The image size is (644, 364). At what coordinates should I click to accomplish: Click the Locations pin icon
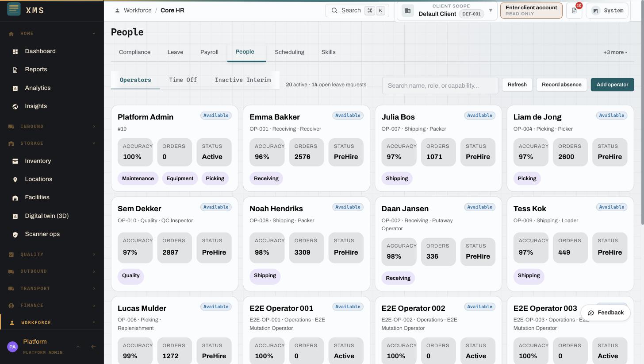tap(15, 179)
